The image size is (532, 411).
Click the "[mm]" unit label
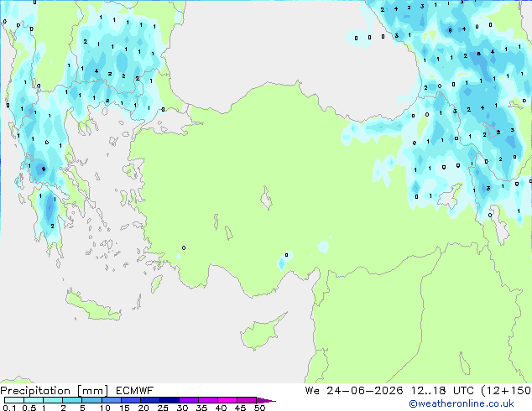coord(92,391)
